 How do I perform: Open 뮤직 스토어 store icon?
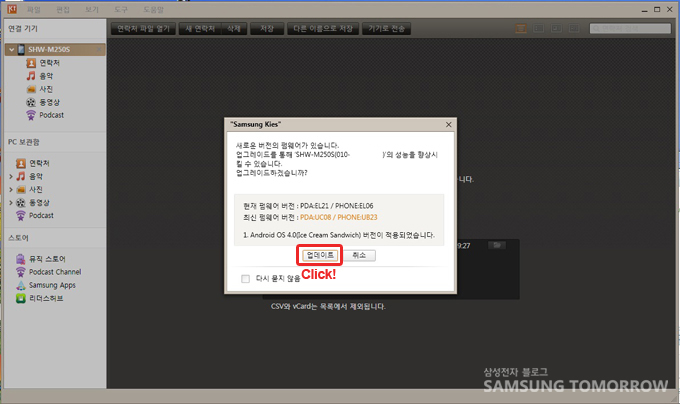pyautogui.click(x=21, y=259)
